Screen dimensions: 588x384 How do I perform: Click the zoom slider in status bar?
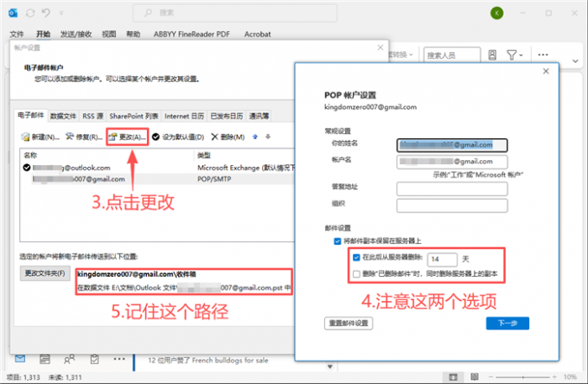tap(522, 377)
